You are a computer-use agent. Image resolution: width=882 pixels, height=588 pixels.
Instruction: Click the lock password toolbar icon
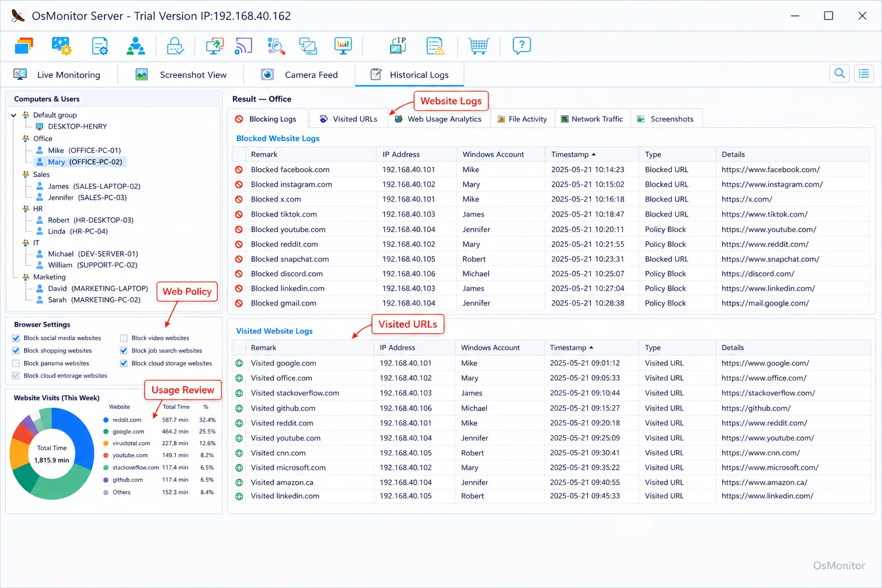175,46
